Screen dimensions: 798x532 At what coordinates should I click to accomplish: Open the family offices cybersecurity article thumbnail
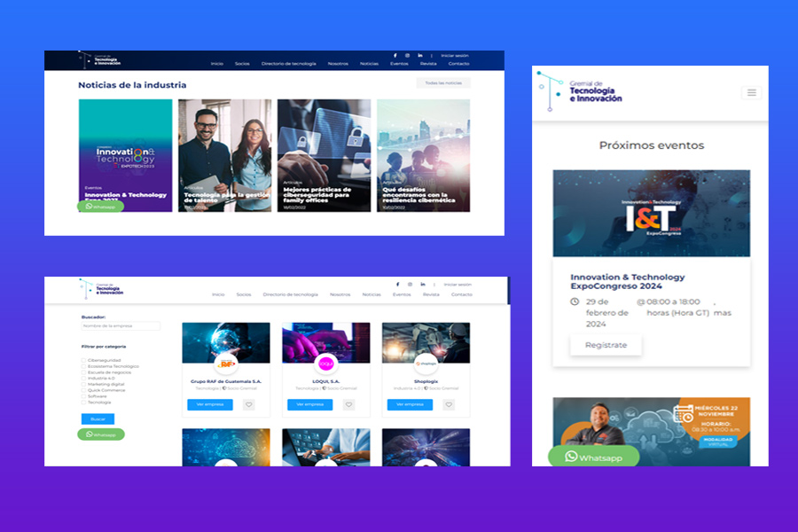coord(323,155)
